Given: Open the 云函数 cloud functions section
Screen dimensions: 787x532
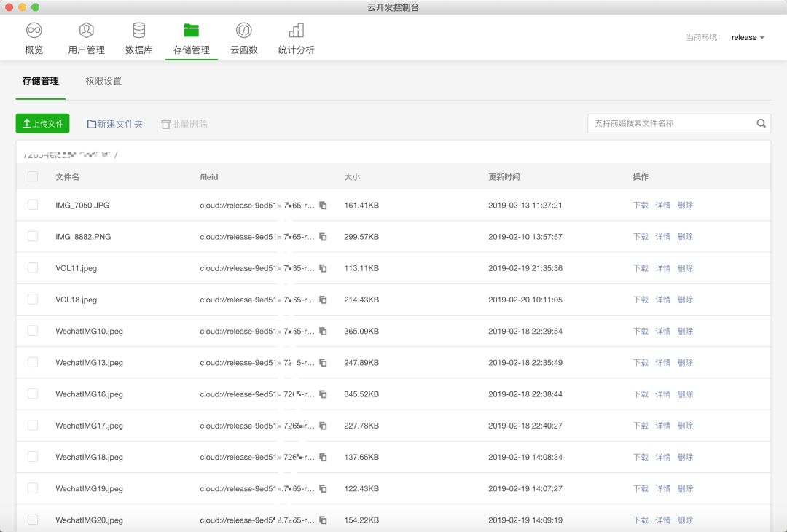Looking at the screenshot, I should tap(244, 39).
